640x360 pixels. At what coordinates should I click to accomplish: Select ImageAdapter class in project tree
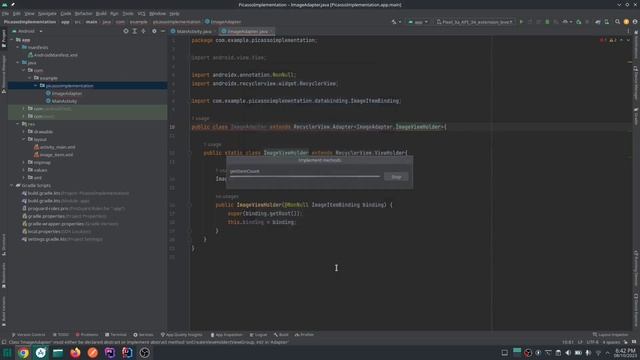click(x=64, y=93)
